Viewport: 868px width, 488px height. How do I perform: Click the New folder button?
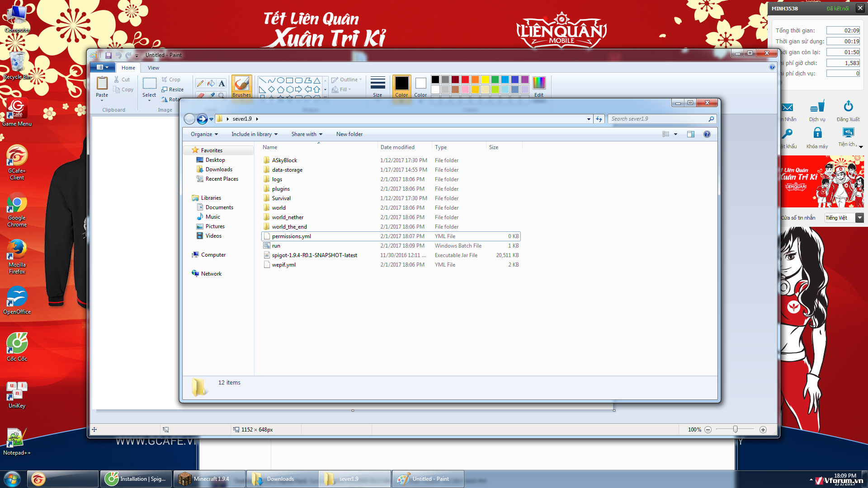pos(349,134)
